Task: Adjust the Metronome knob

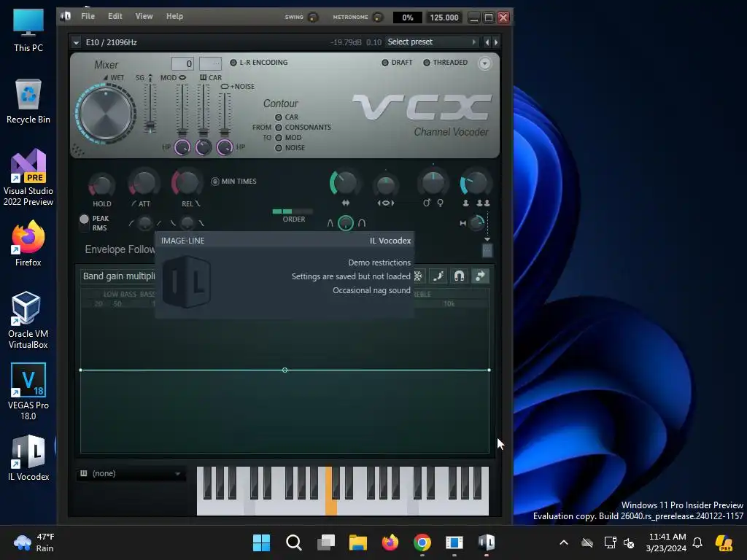Action: click(x=378, y=17)
